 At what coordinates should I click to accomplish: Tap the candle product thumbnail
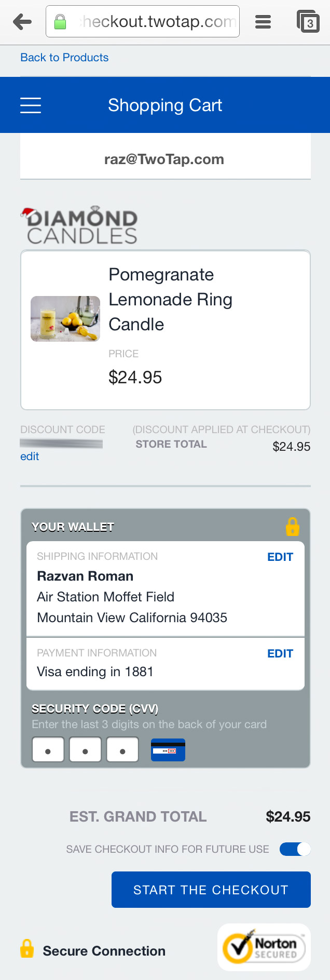point(65,319)
